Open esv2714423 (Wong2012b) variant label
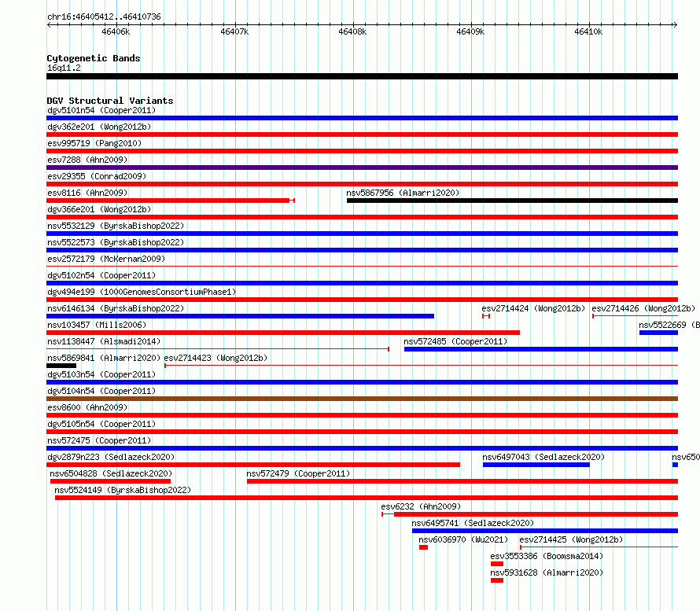Image resolution: width=700 pixels, height=611 pixels. [x=216, y=358]
